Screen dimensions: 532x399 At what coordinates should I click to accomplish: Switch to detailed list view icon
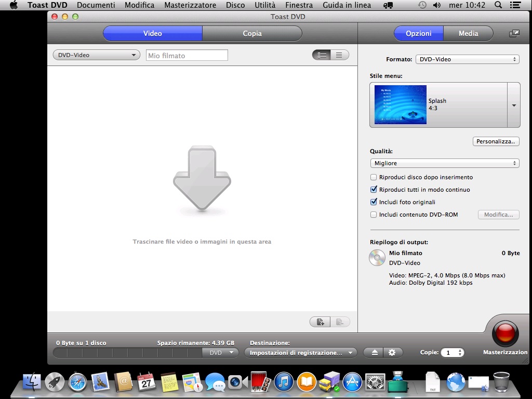coord(321,55)
